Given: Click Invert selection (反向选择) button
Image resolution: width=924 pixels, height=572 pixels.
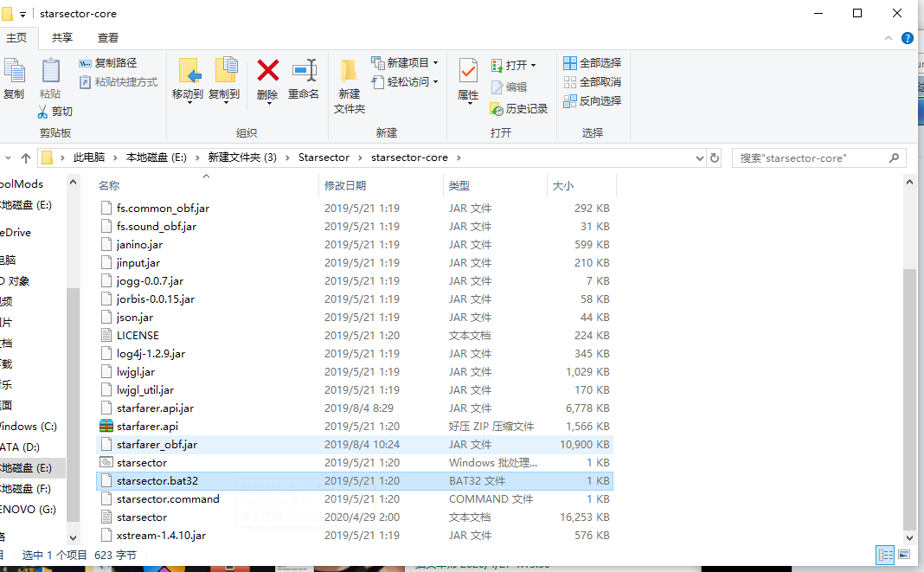Looking at the screenshot, I should (593, 101).
